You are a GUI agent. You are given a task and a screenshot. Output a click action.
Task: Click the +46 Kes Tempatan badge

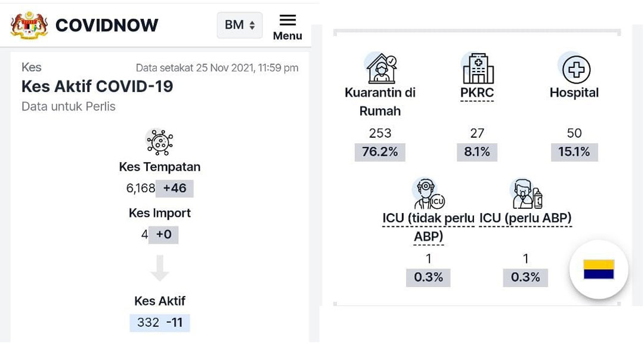point(175,188)
